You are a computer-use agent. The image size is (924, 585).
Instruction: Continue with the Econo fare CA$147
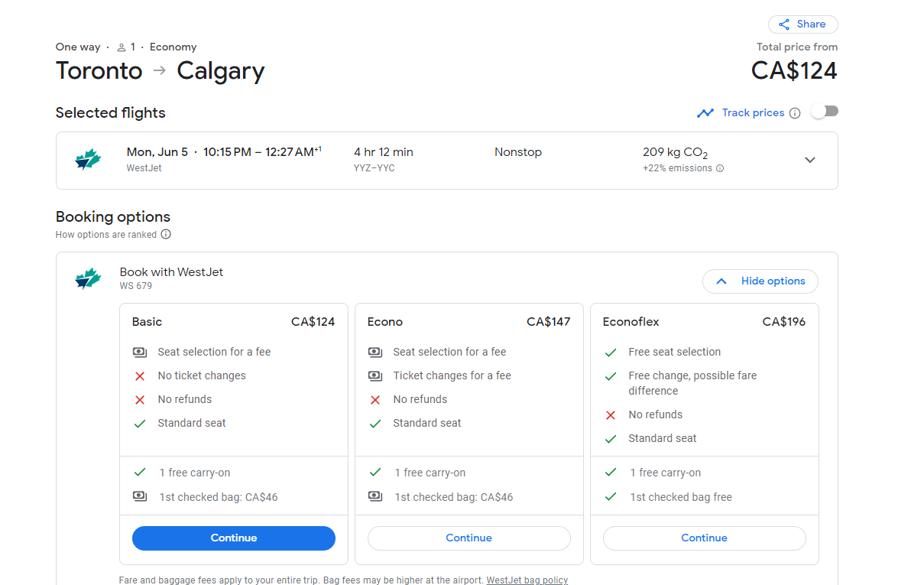(x=468, y=538)
